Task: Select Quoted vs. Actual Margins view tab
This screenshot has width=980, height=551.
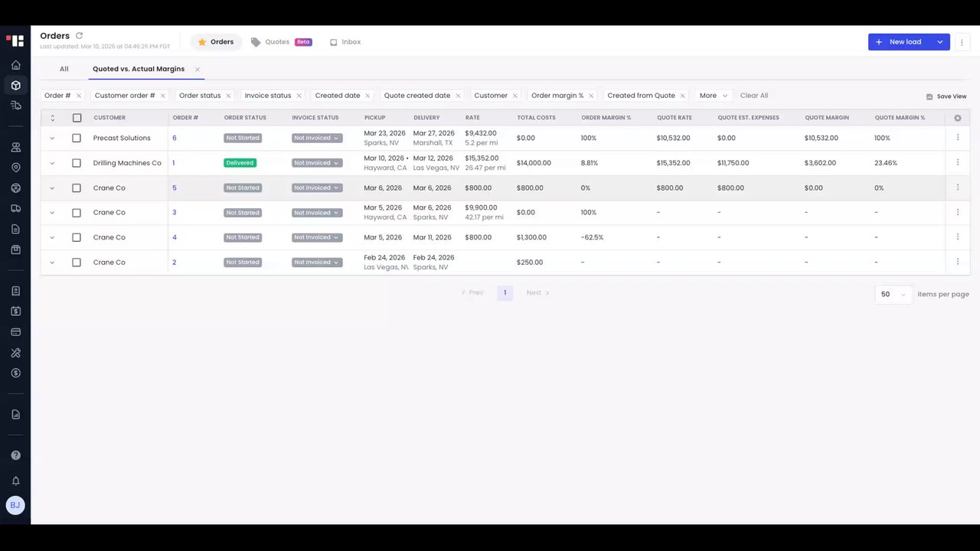Action: 139,69
